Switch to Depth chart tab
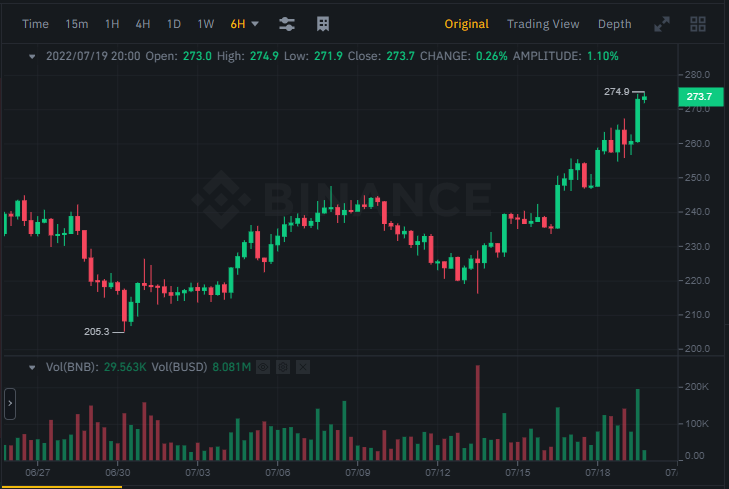Viewport: 729px width, 489px height. [x=614, y=24]
